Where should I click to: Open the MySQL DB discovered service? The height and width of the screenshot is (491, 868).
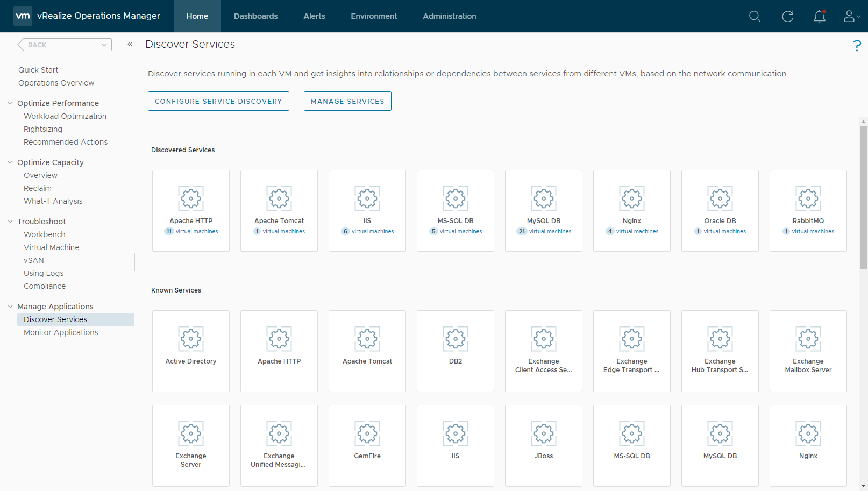(543, 210)
